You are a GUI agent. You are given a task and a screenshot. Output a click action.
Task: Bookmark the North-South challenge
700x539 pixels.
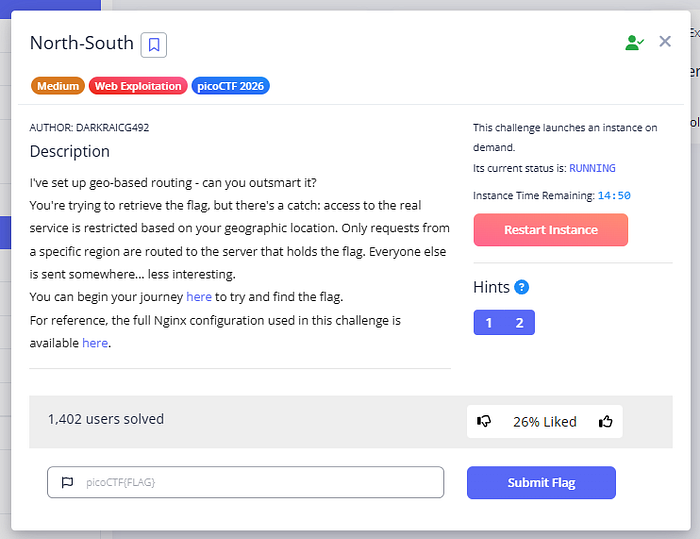(x=154, y=45)
